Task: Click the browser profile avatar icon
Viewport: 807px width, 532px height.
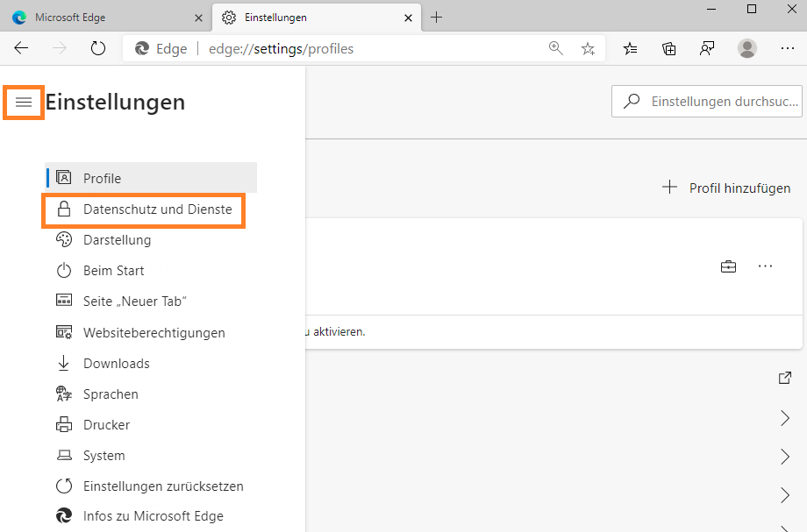Action: coord(746,48)
